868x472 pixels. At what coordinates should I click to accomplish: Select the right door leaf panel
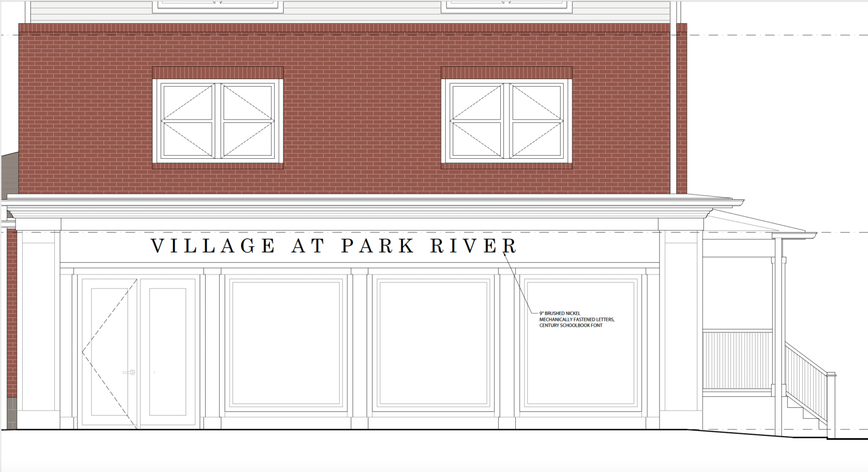tap(167, 352)
